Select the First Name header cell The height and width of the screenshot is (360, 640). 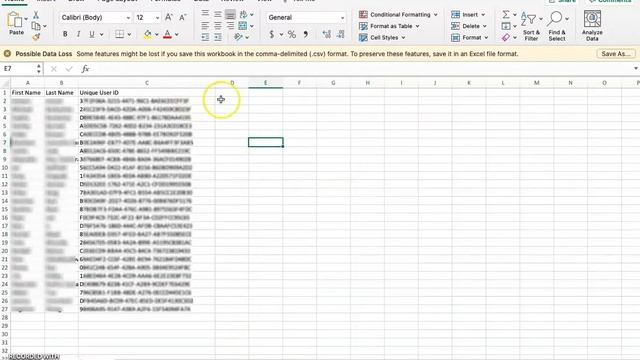pyautogui.click(x=27, y=93)
